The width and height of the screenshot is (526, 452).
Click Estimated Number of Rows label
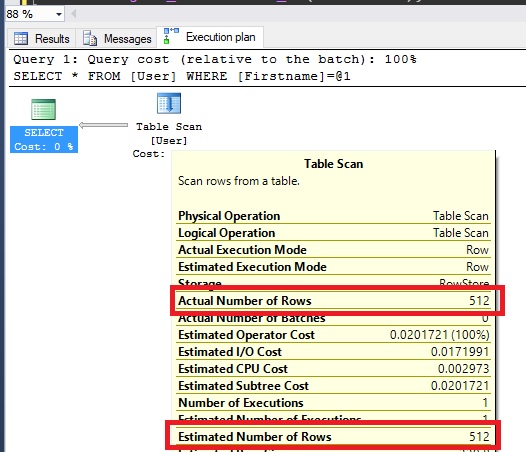click(255, 437)
